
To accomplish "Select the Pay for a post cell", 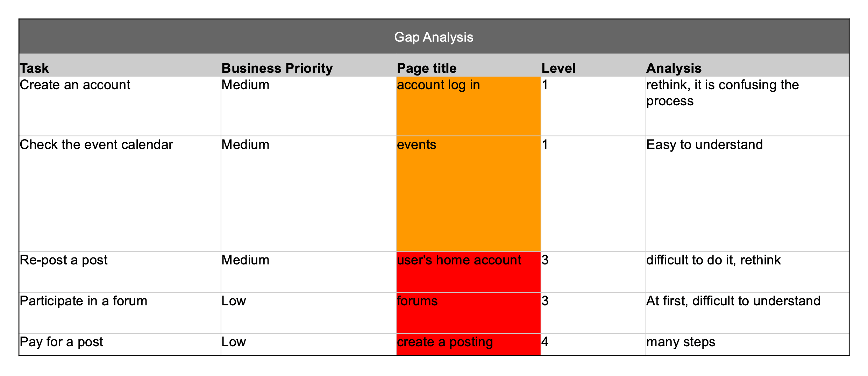I will 61,342.
